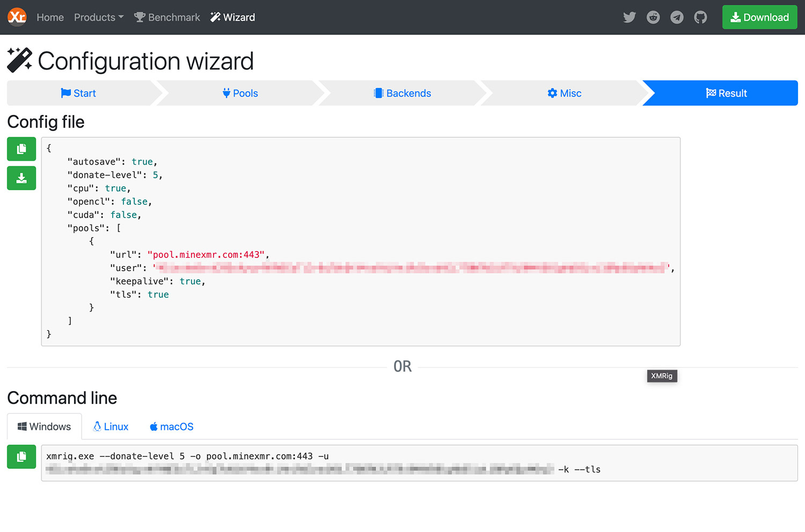The width and height of the screenshot is (805, 532).
Task: Click the "tls": true line
Action: click(x=140, y=294)
